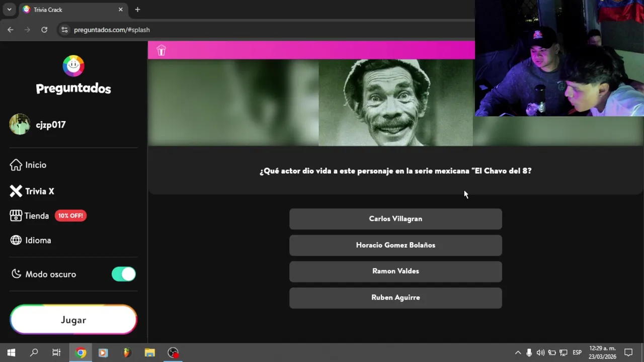Click the Idioma globe icon
The image size is (644, 362).
point(16,240)
